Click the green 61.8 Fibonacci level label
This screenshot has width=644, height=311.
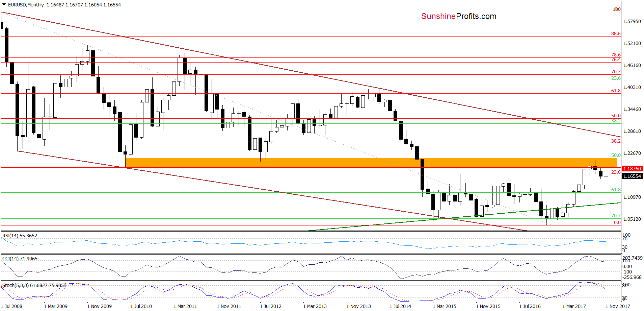[616, 190]
